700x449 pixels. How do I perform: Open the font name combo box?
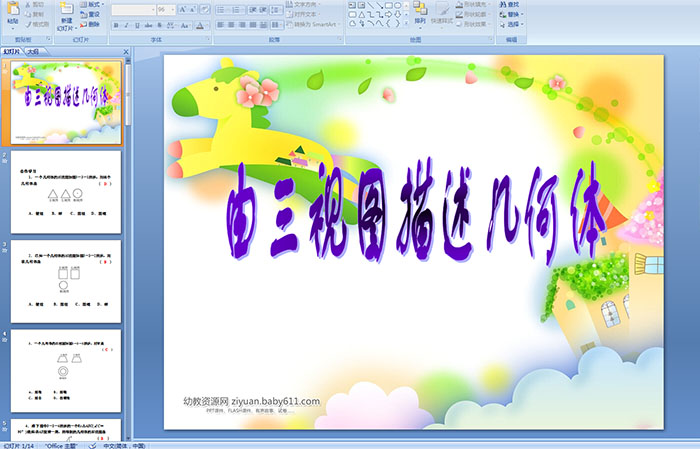(133, 9)
